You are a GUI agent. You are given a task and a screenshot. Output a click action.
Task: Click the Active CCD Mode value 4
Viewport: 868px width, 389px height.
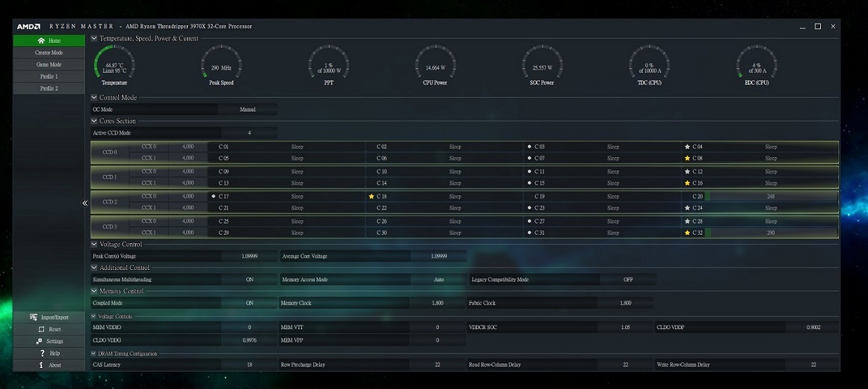point(249,133)
